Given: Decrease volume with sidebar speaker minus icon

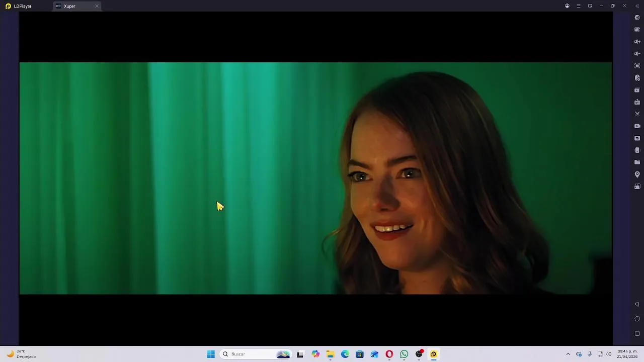Looking at the screenshot, I should 637,54.
